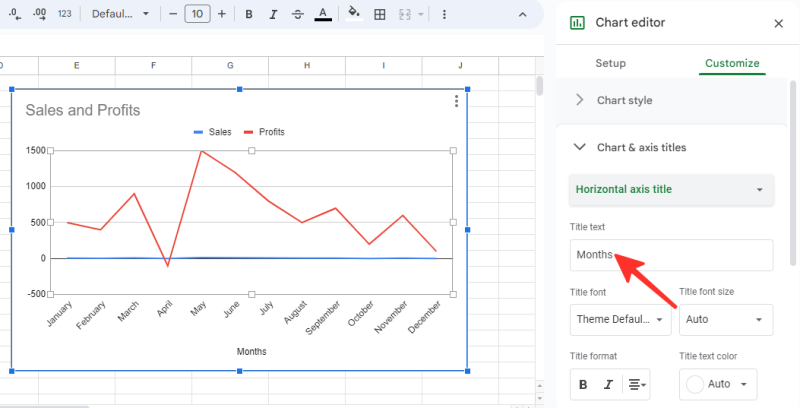Open the cell borders tool

(379, 14)
